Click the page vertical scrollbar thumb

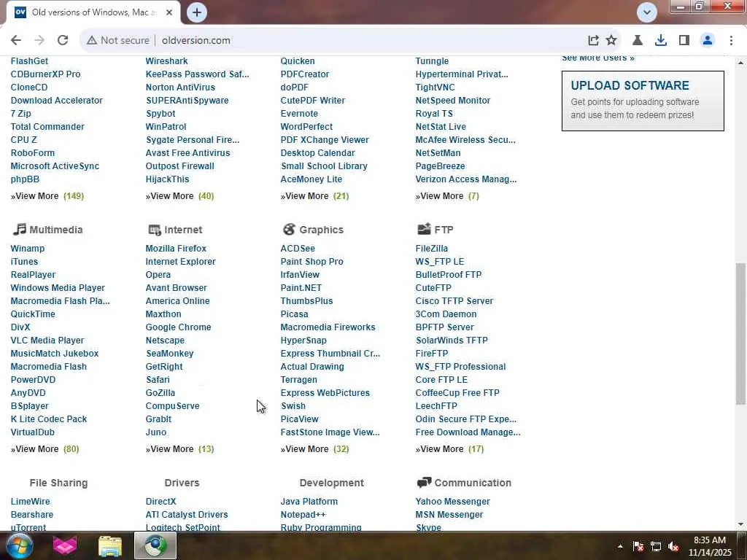pyautogui.click(x=740, y=333)
